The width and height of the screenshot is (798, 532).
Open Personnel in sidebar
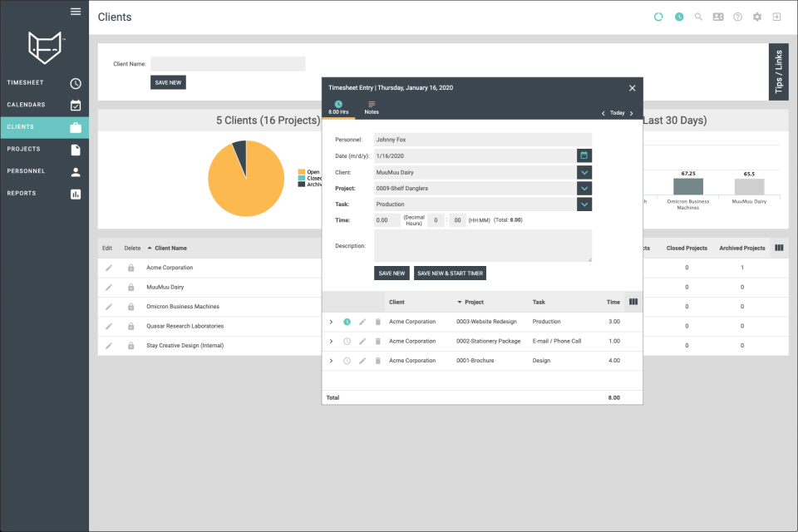tap(44, 171)
